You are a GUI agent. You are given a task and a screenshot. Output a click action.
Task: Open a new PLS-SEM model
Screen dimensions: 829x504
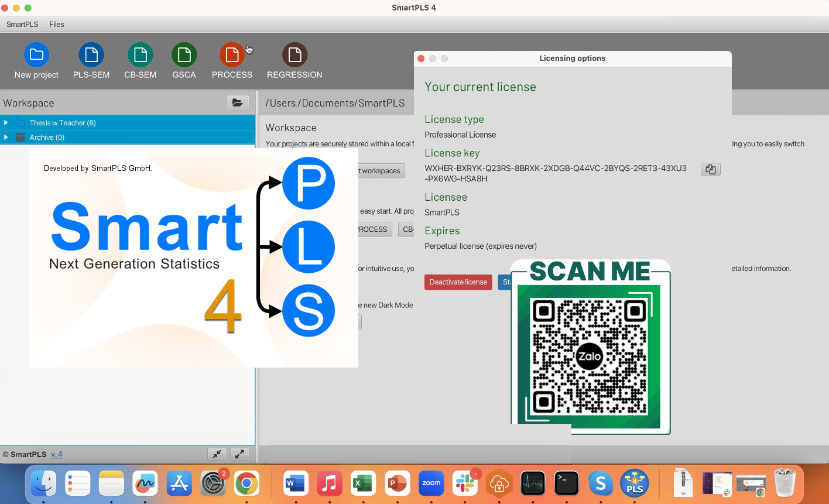[x=91, y=61]
